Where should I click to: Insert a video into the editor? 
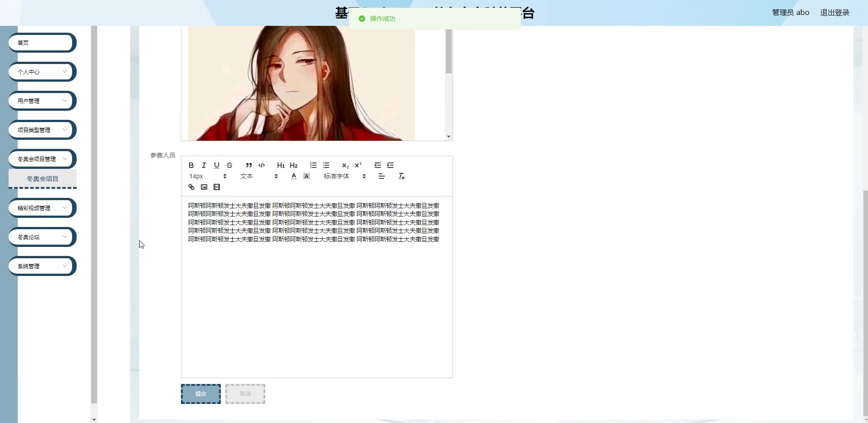217,187
